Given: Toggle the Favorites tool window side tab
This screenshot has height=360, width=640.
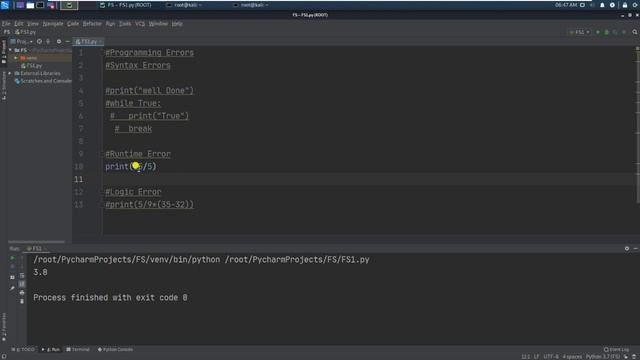Looking at the screenshot, I should [4, 327].
